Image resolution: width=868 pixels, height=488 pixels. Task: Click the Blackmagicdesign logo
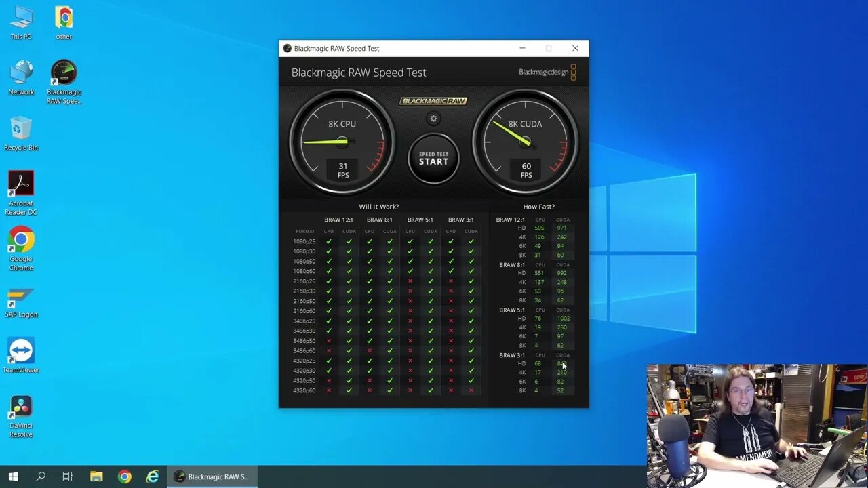(x=547, y=72)
